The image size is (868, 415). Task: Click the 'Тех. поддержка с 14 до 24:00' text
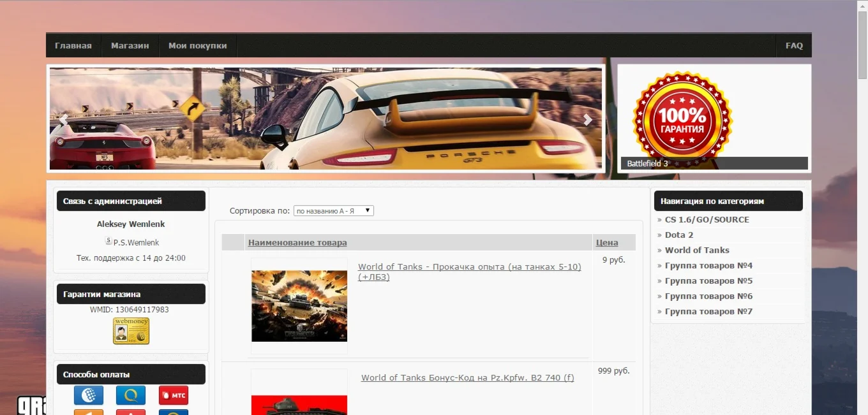click(x=131, y=258)
